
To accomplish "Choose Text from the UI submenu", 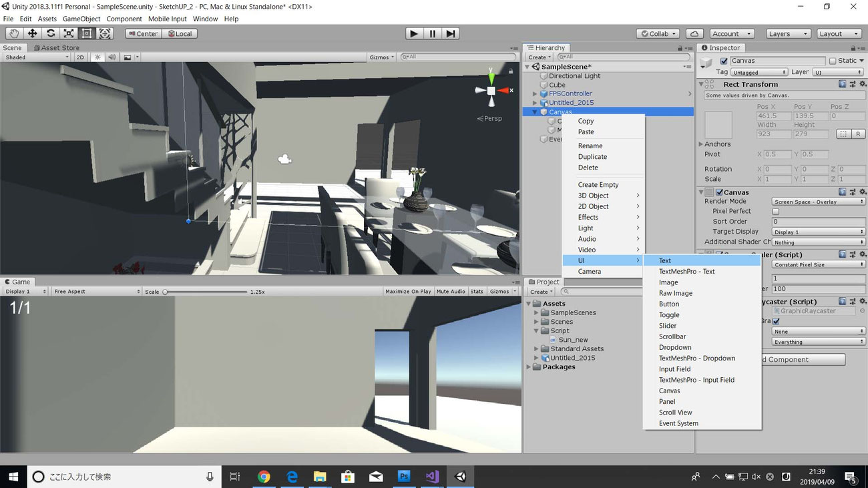I will [665, 261].
